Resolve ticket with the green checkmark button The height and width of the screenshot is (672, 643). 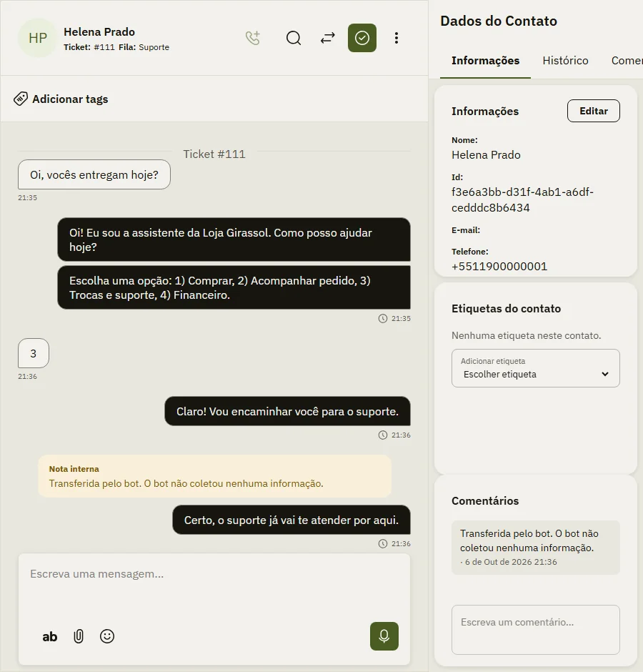[362, 38]
